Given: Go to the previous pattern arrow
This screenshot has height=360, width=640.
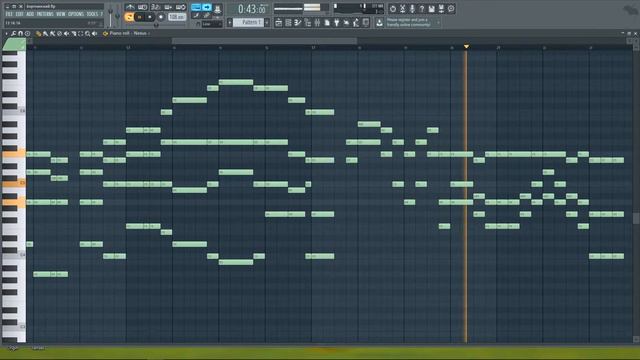Looking at the screenshot, I should 229,22.
